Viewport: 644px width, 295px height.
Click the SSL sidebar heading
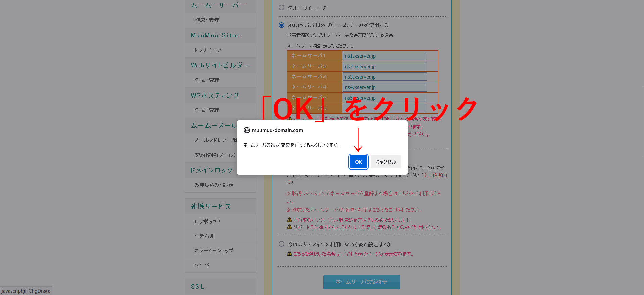coord(198,287)
